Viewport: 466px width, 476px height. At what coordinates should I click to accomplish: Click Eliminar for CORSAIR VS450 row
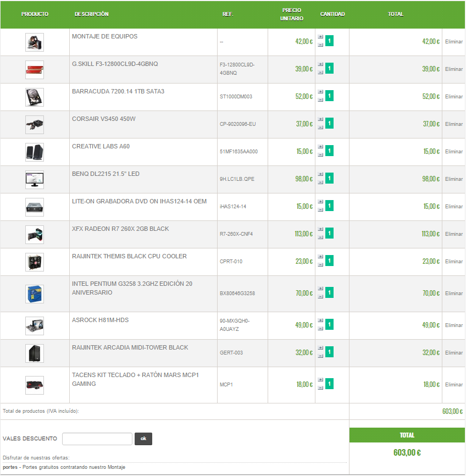point(454,124)
